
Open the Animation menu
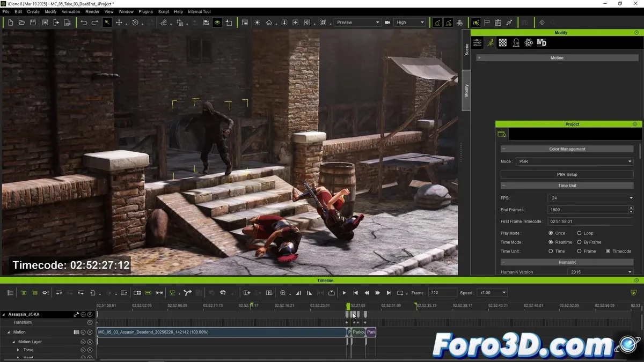click(x=71, y=11)
